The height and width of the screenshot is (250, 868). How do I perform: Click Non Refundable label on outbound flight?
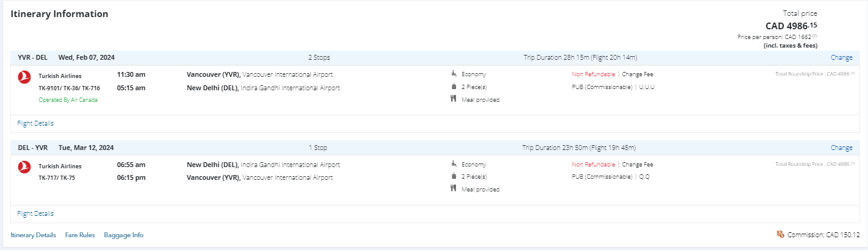(x=593, y=74)
